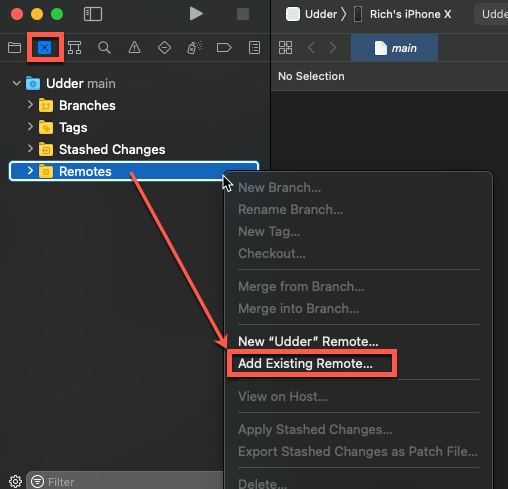The width and height of the screenshot is (508, 489).
Task: Choose Export Stashed Changes as Patch File…
Action: pyautogui.click(x=358, y=452)
